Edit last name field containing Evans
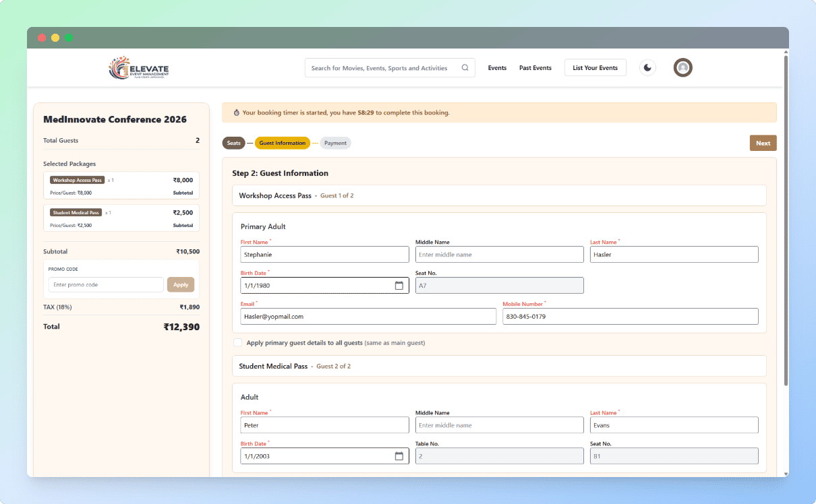This screenshot has width=816, height=504. (674, 425)
